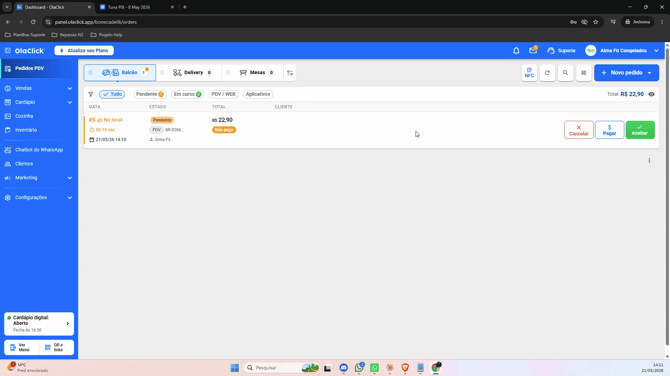This screenshot has width=670, height=376.
Task: Open Pedidos PDV in sidebar
Action: click(39, 68)
